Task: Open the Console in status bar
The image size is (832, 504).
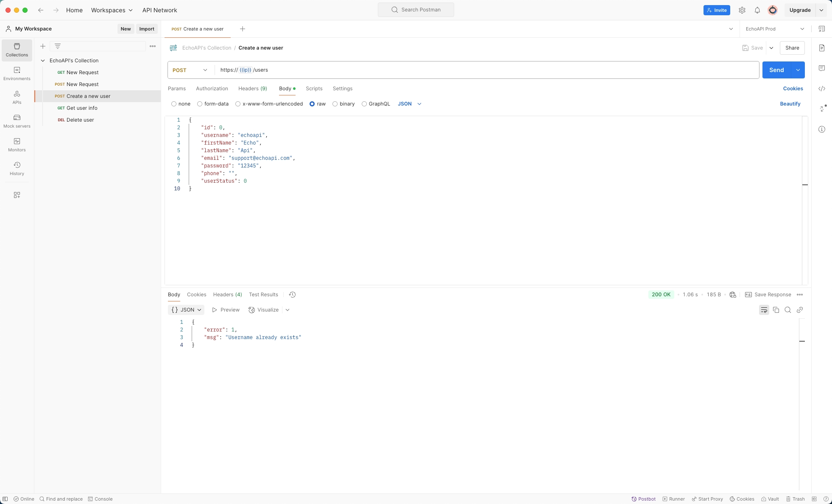Action: tap(100, 499)
